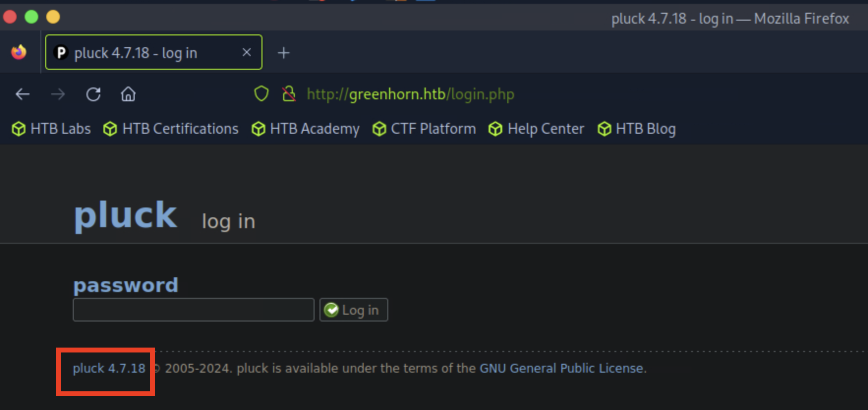The width and height of the screenshot is (868, 410).
Task: Open the tracking protection shield icon
Action: [261, 93]
